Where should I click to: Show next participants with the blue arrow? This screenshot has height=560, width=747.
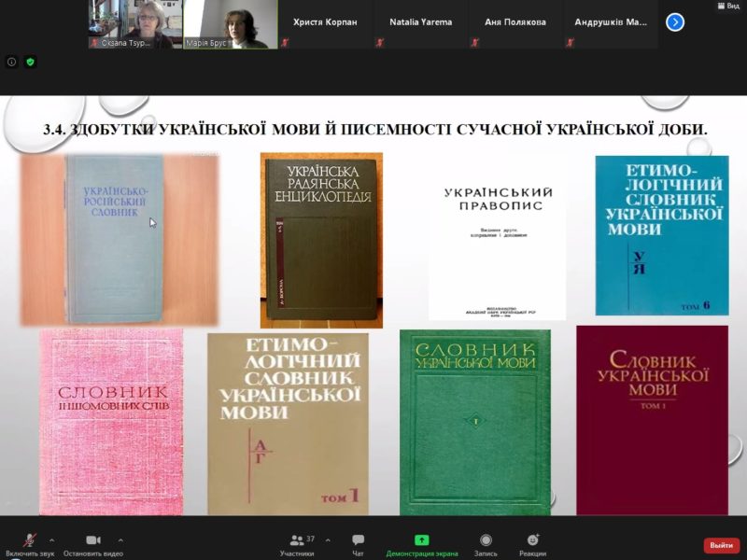pyautogui.click(x=675, y=21)
